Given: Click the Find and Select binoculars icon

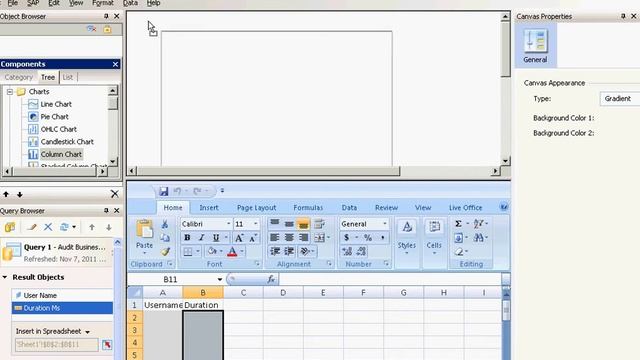Looking at the screenshot, I should click(478, 238).
